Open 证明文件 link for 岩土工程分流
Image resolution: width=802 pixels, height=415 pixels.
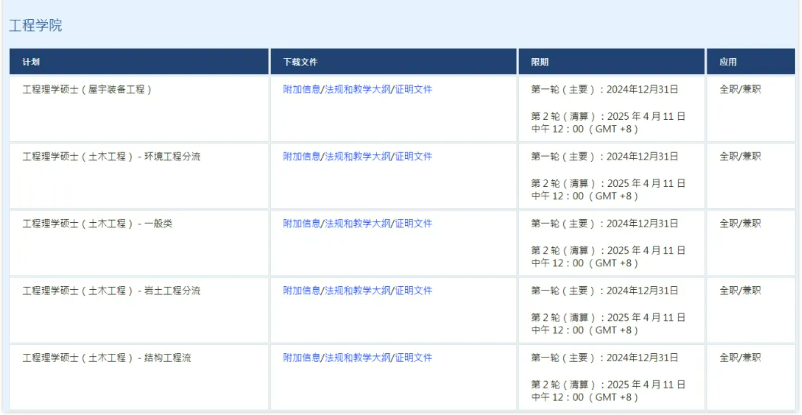pos(413,290)
